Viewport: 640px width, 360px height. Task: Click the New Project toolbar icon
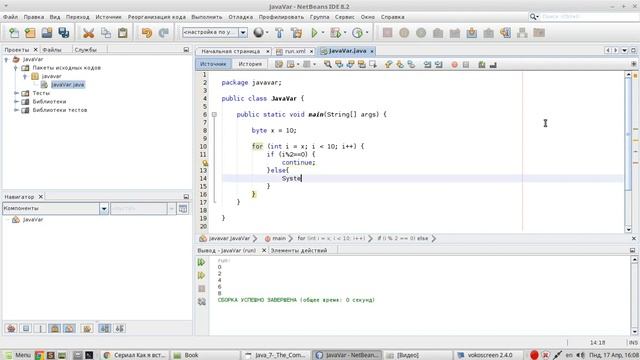pos(30,33)
